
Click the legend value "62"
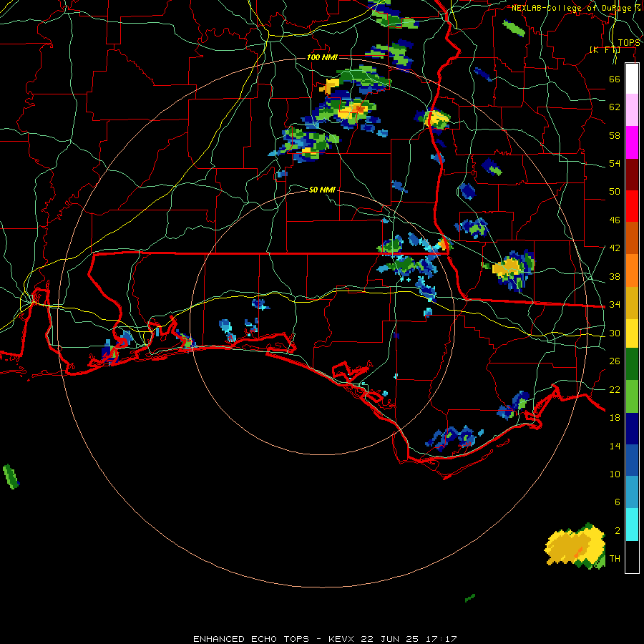pos(615,107)
